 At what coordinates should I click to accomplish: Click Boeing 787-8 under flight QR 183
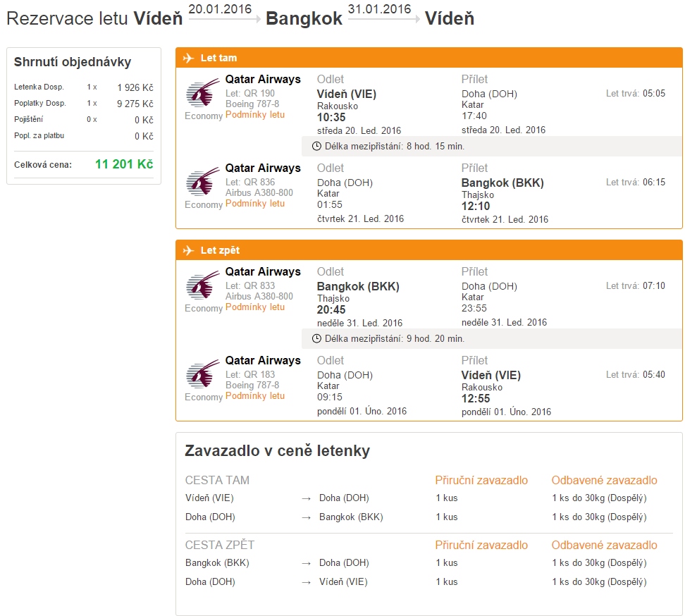coord(252,386)
